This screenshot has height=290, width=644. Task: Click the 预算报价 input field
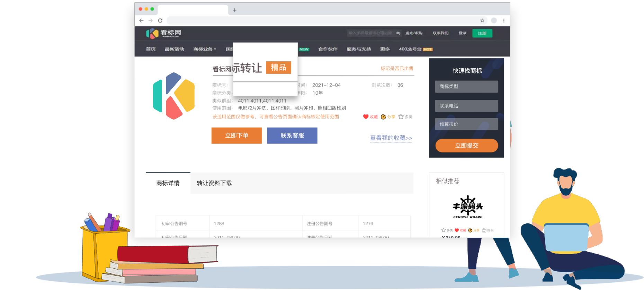(466, 124)
